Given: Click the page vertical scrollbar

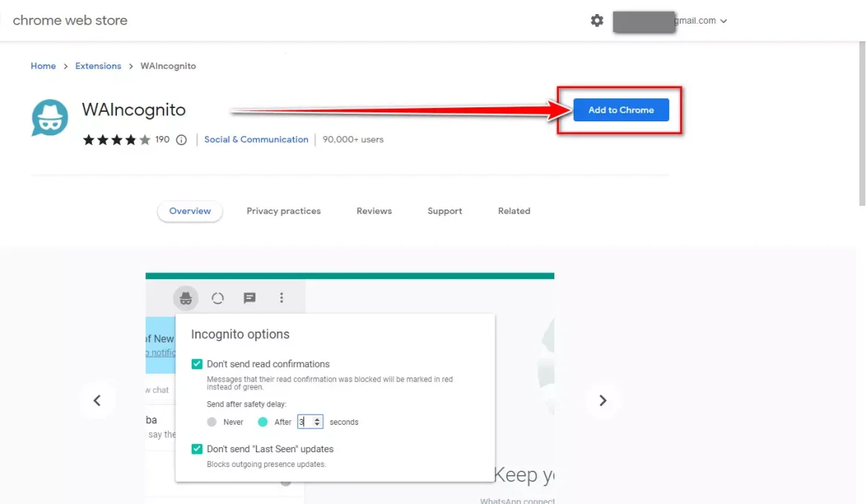Looking at the screenshot, I should (862, 124).
